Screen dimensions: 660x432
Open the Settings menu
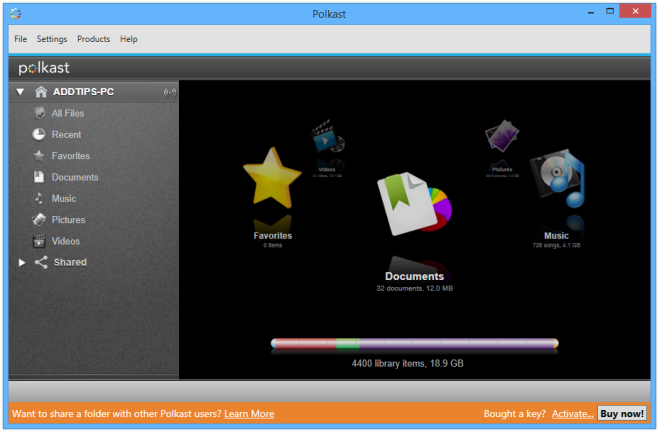(52, 39)
